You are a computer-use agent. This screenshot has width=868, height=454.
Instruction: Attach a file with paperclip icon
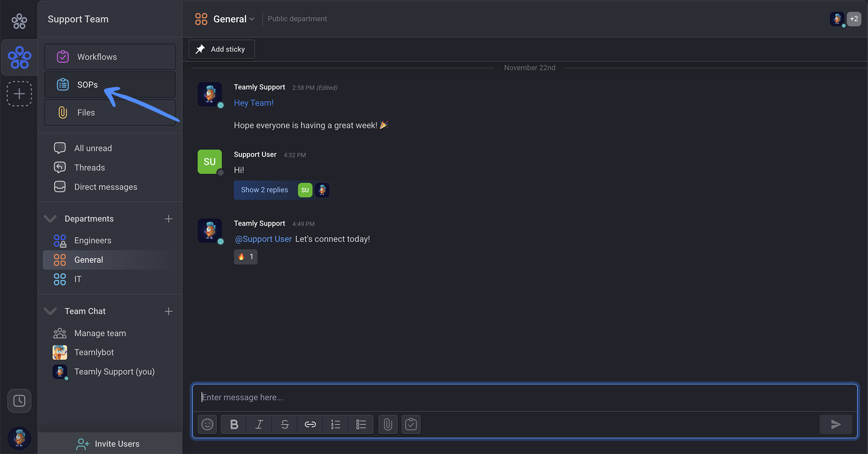(388, 424)
